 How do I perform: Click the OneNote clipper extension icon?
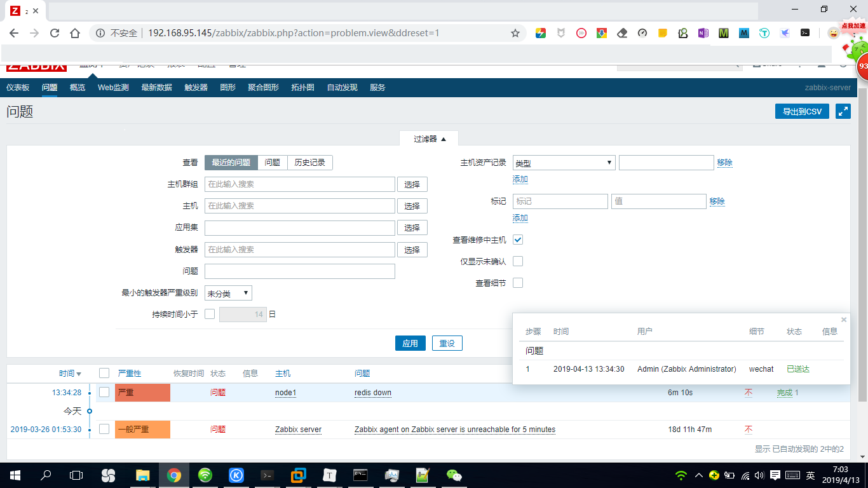click(x=703, y=32)
